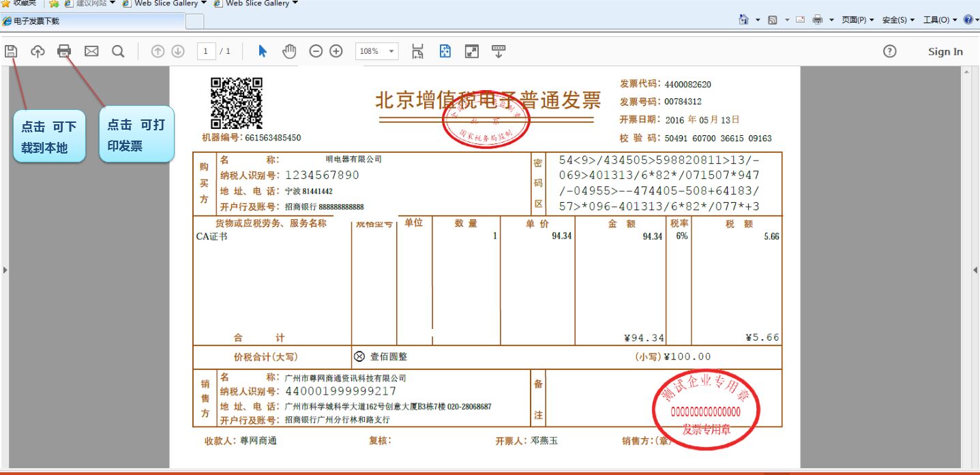The width and height of the screenshot is (980, 475).
Task: Choose the hand pan tool
Action: (x=290, y=51)
